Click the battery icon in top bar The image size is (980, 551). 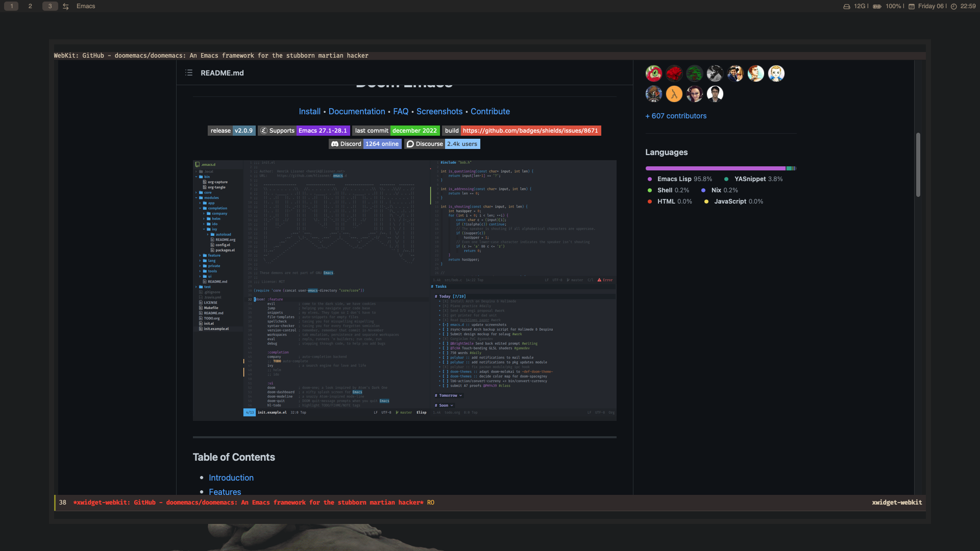coord(877,6)
